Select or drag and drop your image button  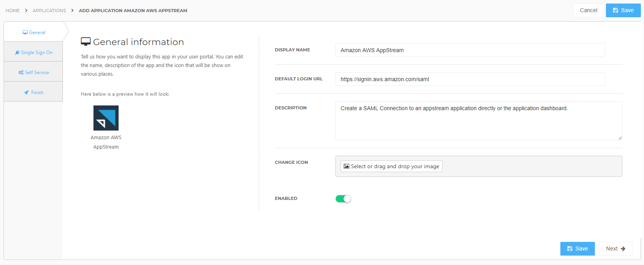(x=391, y=166)
